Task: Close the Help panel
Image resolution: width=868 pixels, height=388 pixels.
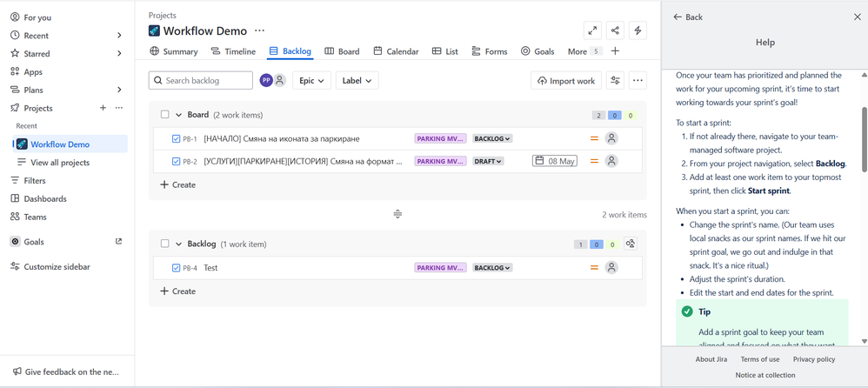Action: click(857, 17)
